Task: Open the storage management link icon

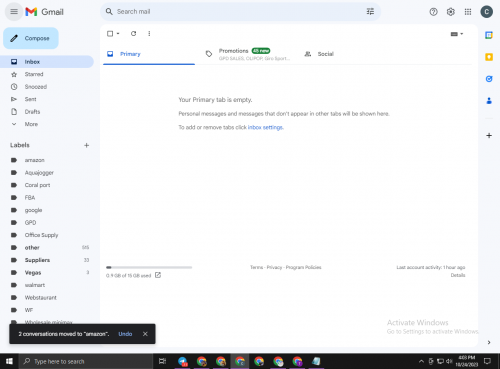Action: coord(158,275)
